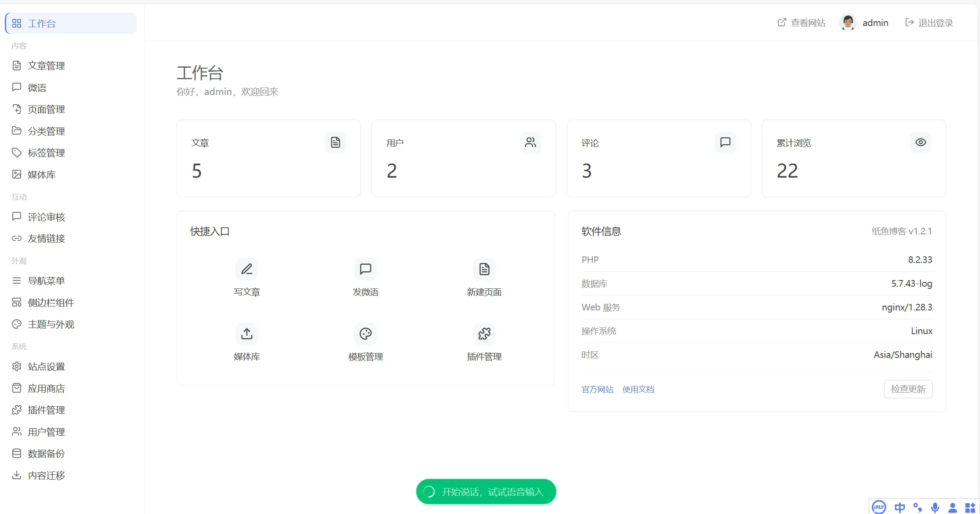Open the 官方网站 link
The image size is (980, 514).
point(597,390)
